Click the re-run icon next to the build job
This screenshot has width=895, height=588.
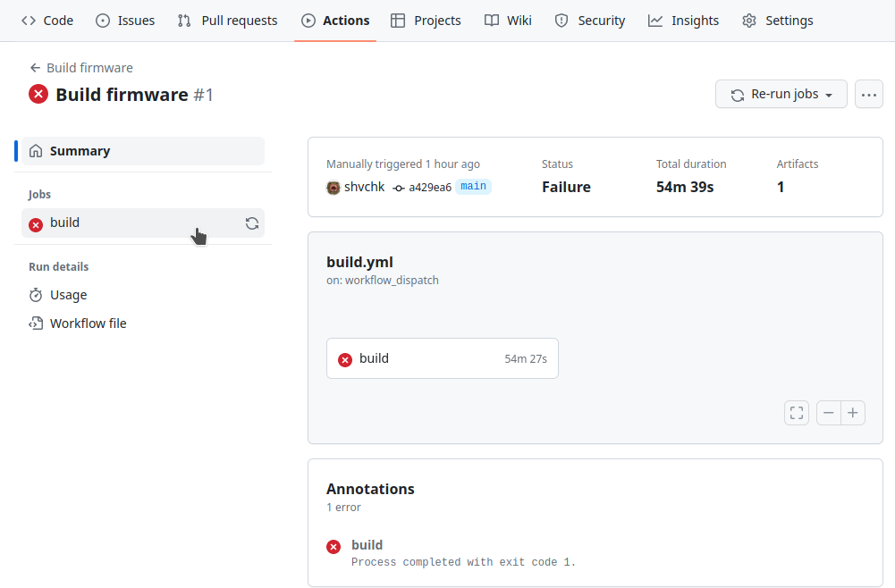(251, 223)
